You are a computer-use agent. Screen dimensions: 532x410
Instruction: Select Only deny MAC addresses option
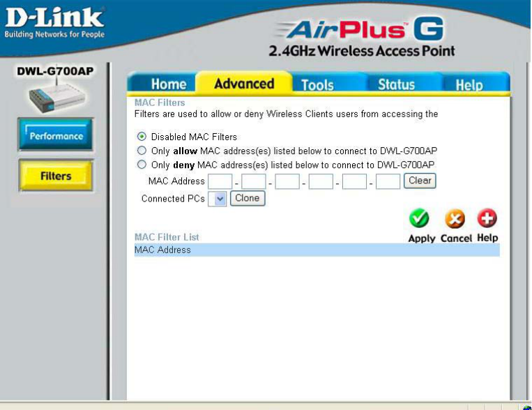pyautogui.click(x=142, y=165)
